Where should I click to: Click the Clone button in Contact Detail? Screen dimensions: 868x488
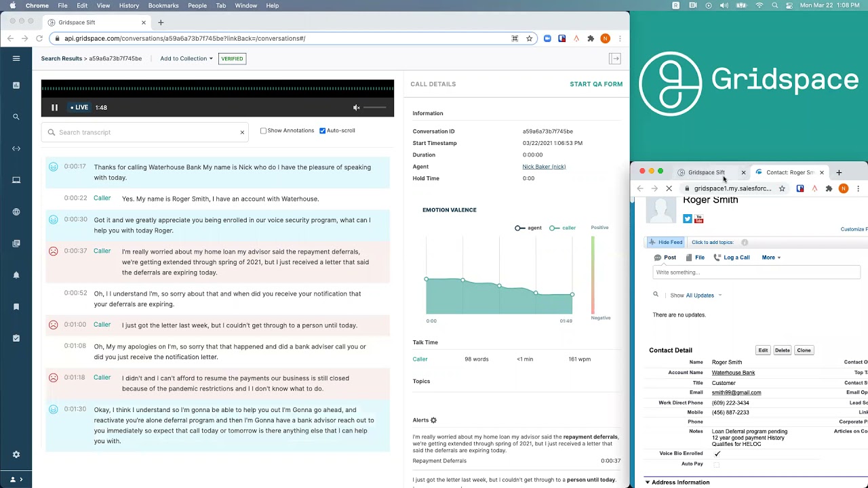coord(804,350)
